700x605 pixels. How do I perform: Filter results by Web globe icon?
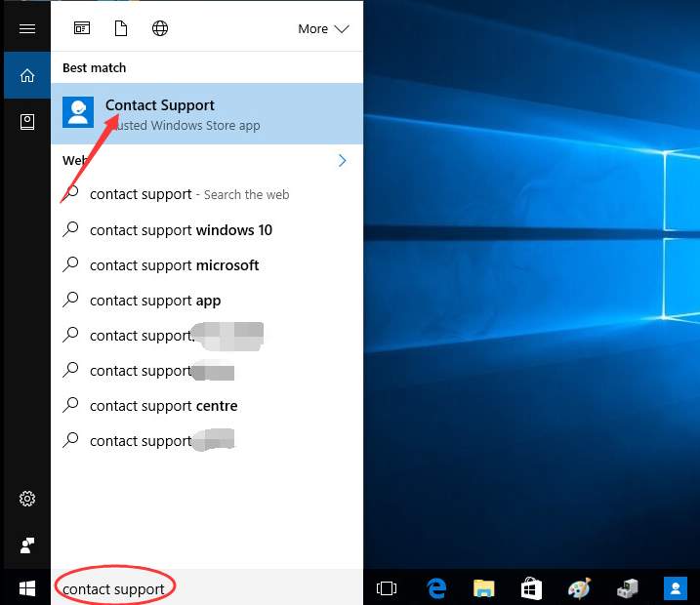160,28
